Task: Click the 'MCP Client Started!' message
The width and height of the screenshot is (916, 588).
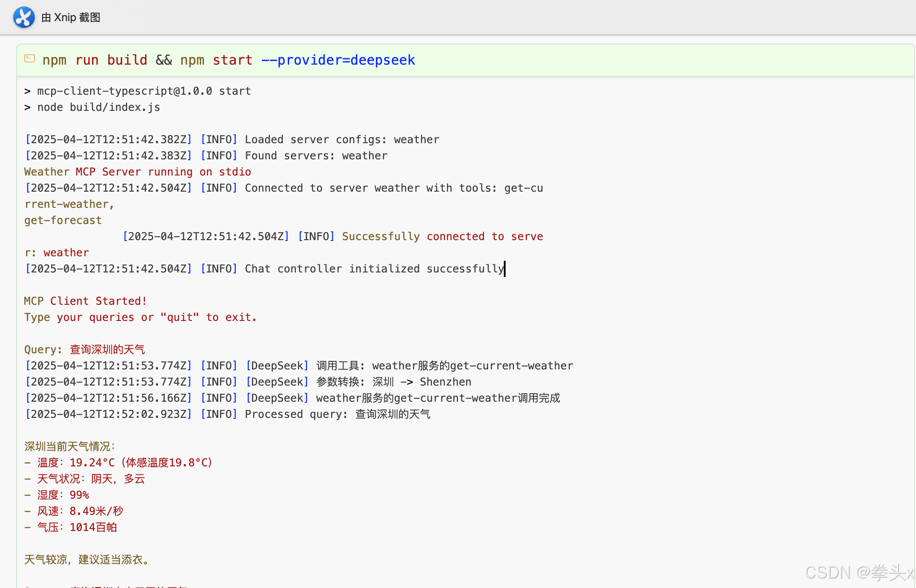Action: (x=85, y=301)
